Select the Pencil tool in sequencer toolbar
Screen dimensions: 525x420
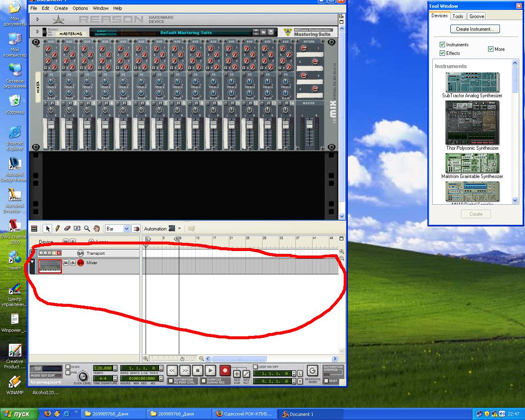pos(57,228)
